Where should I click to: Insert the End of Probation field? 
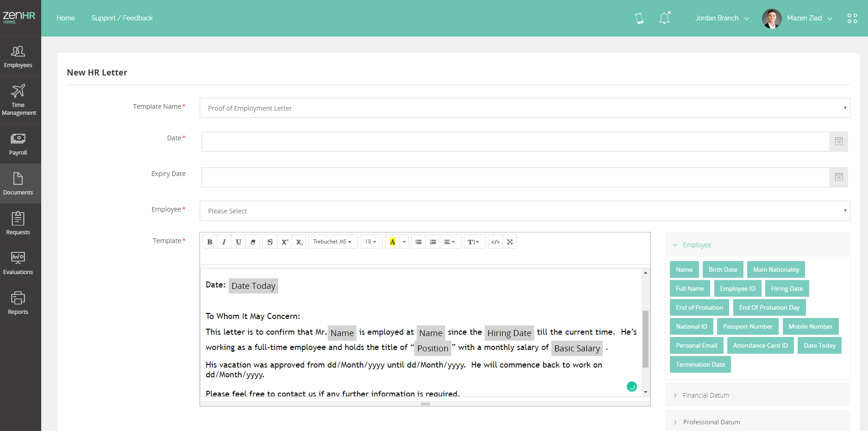[699, 307]
